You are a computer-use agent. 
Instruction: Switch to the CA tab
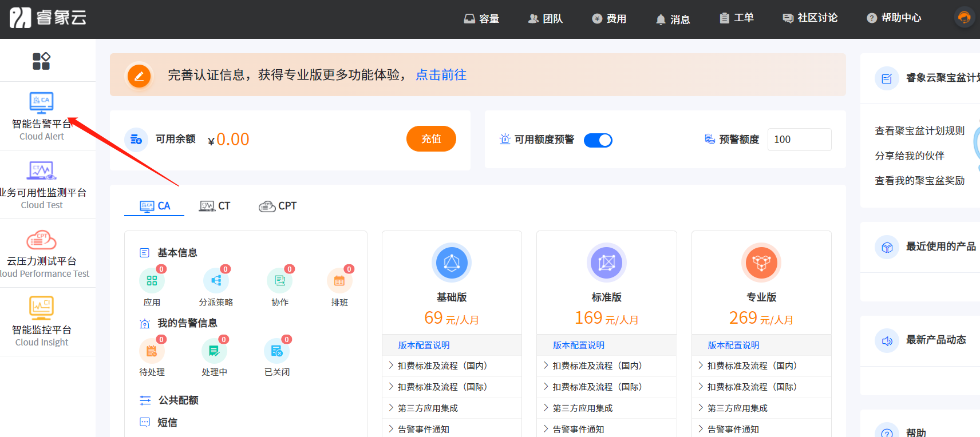(x=155, y=206)
